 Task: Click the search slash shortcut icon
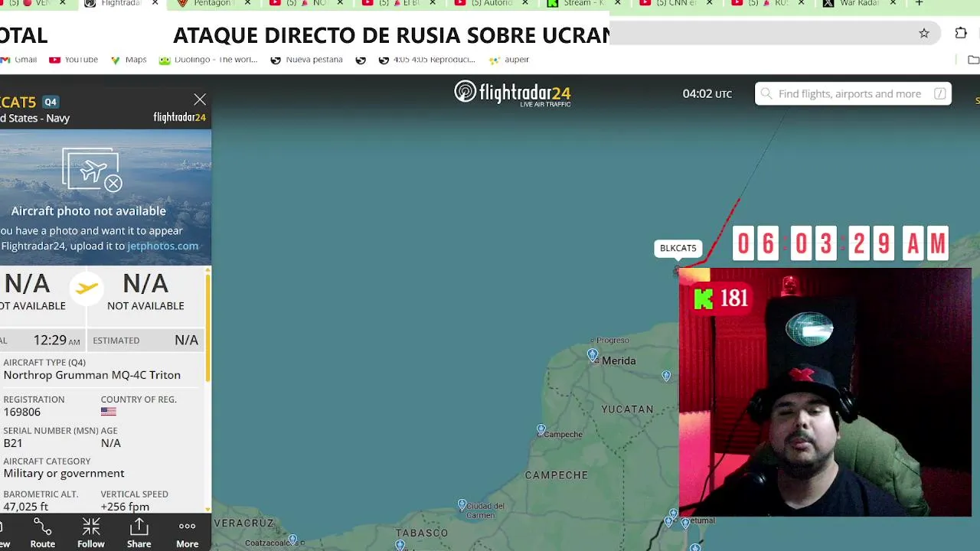point(939,93)
